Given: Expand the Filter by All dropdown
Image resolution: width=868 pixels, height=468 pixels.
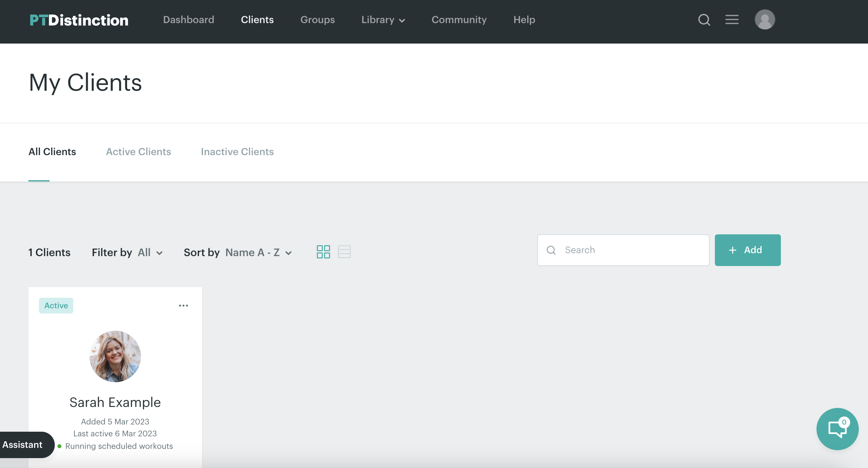Looking at the screenshot, I should point(150,252).
